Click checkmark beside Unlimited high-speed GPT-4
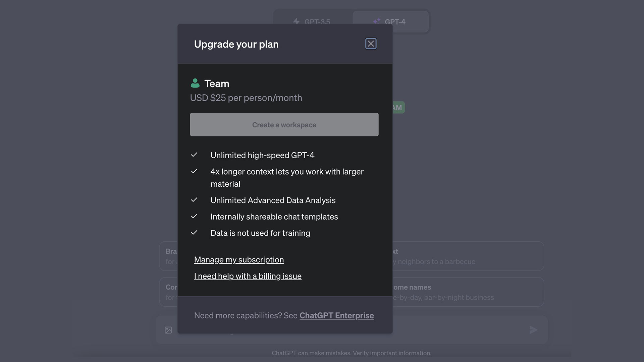This screenshot has width=644, height=362. pos(194,155)
